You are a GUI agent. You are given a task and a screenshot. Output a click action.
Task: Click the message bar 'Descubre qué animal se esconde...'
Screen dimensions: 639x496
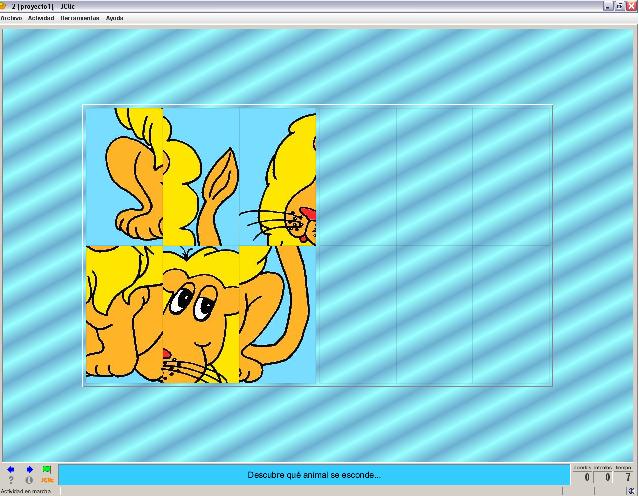click(x=314, y=475)
